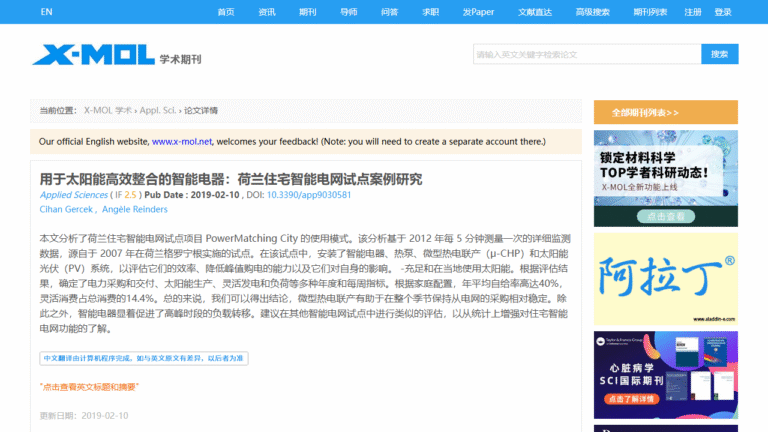Viewport: 768px width, 432px height.
Task: Switch language via the EN link
Action: [x=47, y=12]
